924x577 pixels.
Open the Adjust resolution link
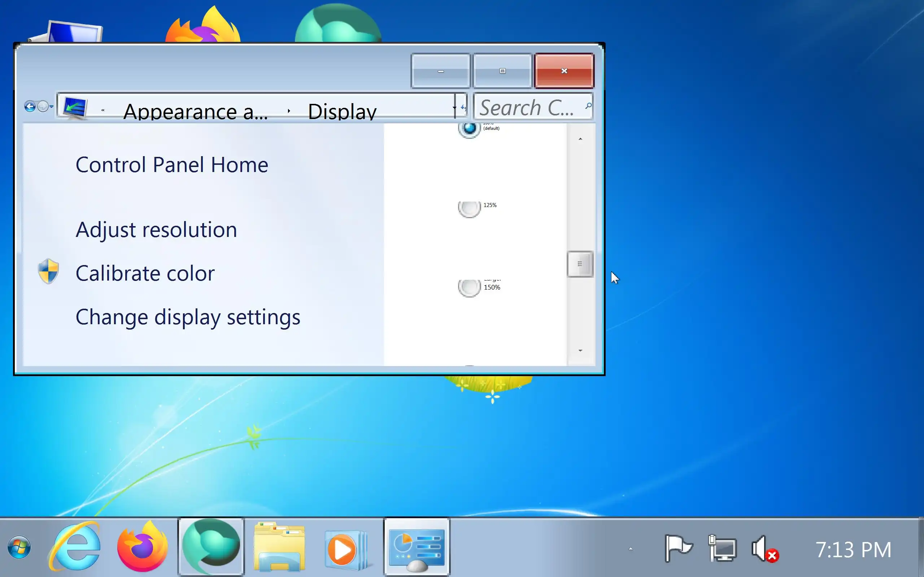pos(156,230)
